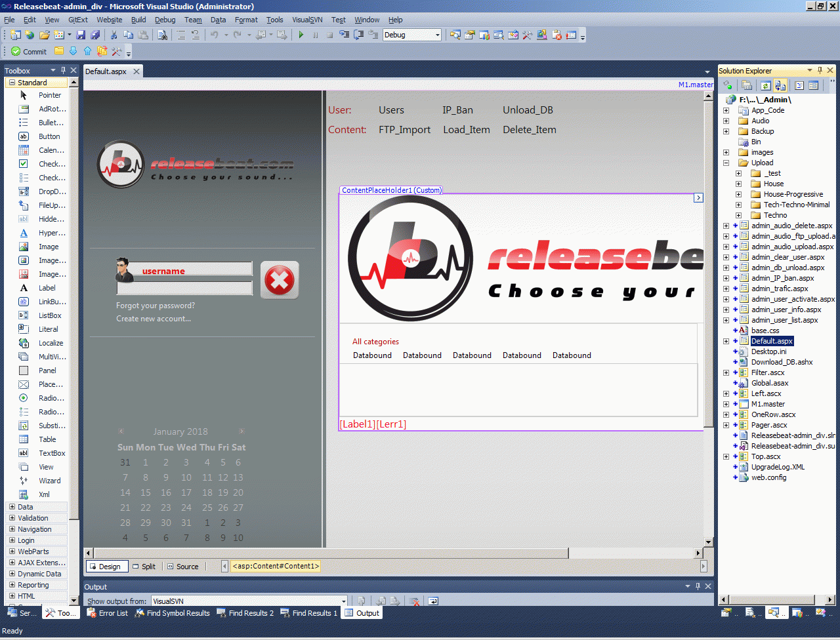This screenshot has width=840, height=640.
Task: Open the Debug configuration dropdown
Action: point(438,35)
